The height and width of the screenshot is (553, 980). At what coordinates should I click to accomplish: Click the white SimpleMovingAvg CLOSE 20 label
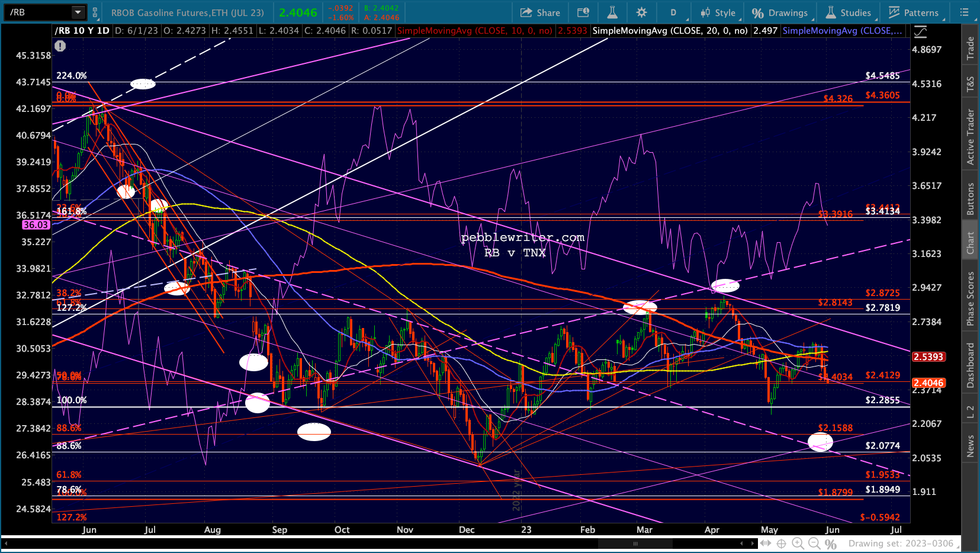pos(670,31)
